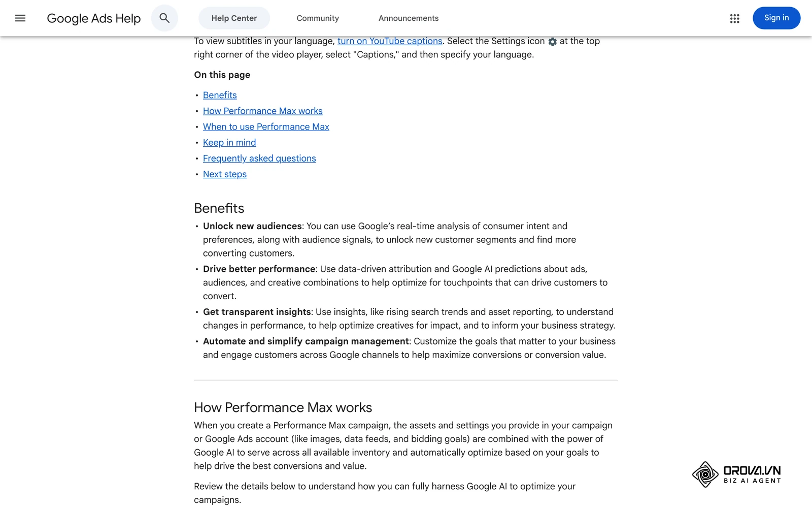Go to Next steps link

click(225, 174)
